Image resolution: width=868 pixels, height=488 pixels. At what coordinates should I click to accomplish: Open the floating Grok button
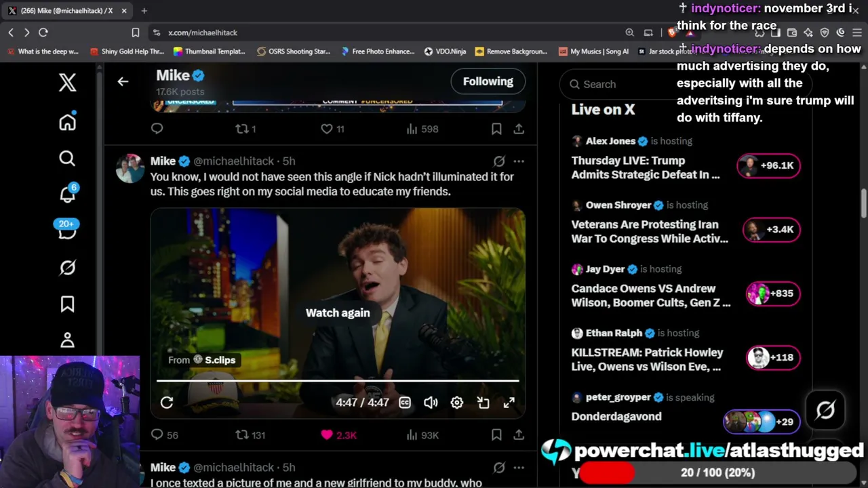[825, 410]
